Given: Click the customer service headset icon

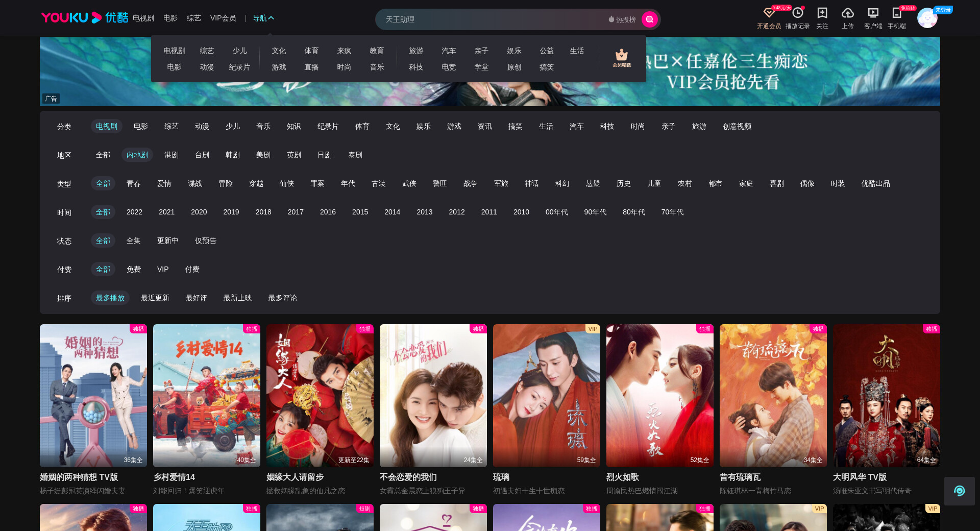Looking at the screenshot, I should (x=959, y=491).
